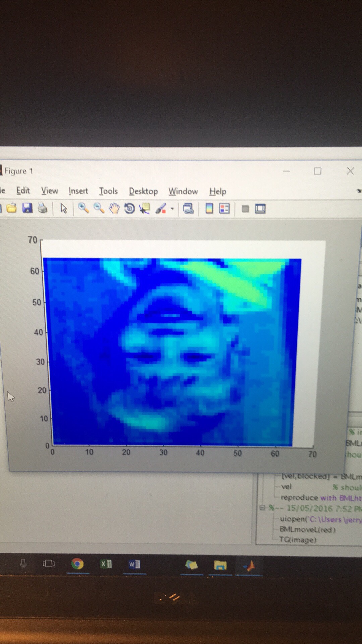Select the Brush data tool
The image size is (362, 644).
point(161,209)
